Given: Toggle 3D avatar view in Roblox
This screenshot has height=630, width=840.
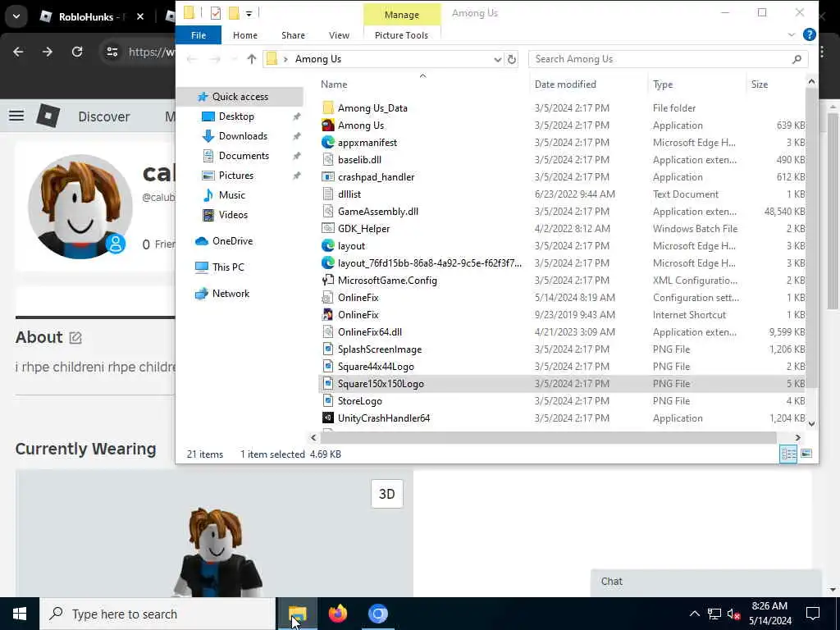Looking at the screenshot, I should point(387,493).
